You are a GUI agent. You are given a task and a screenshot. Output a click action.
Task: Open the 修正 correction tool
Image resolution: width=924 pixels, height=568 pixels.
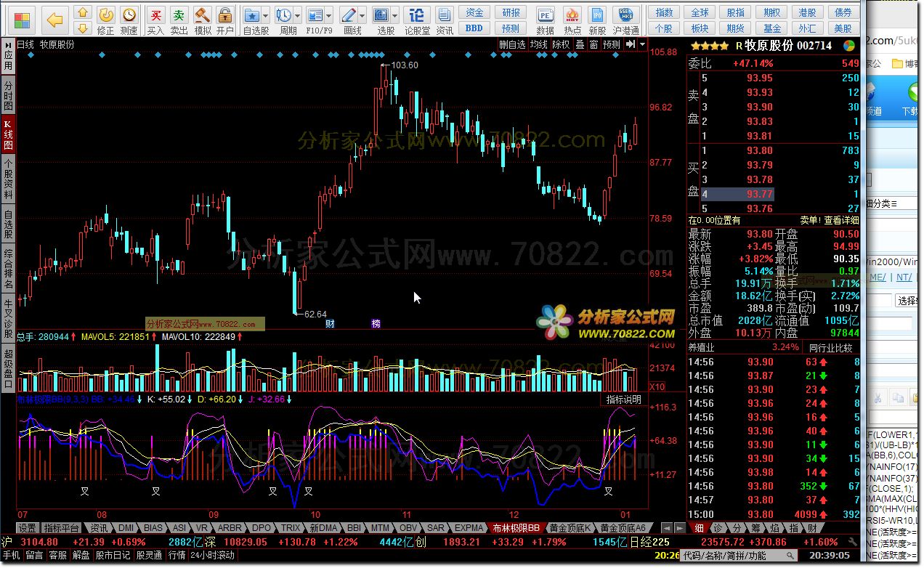(106, 20)
